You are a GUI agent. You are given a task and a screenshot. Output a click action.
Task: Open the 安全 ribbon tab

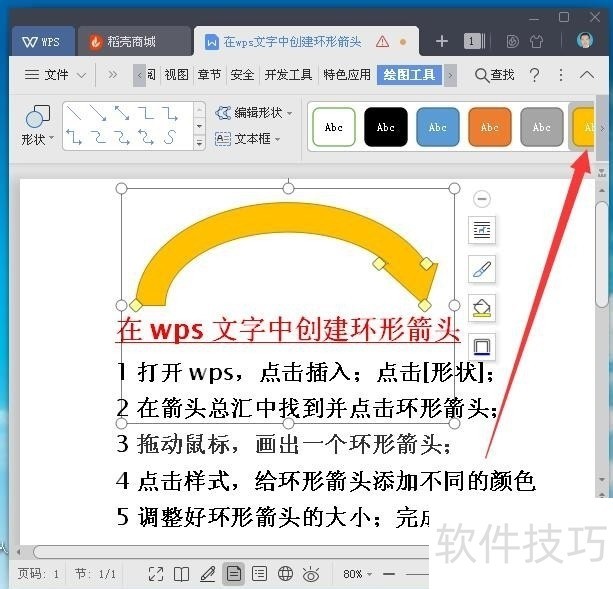(242, 74)
